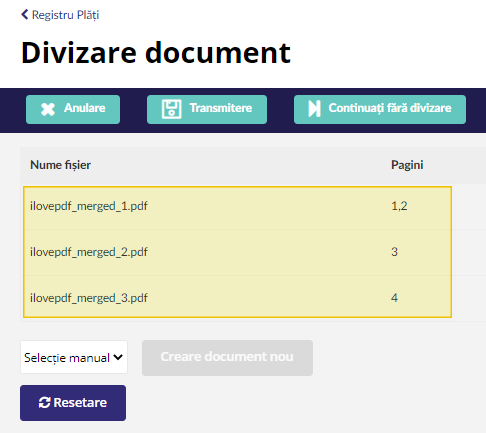Go back via the Registru Plăți link

click(x=60, y=15)
